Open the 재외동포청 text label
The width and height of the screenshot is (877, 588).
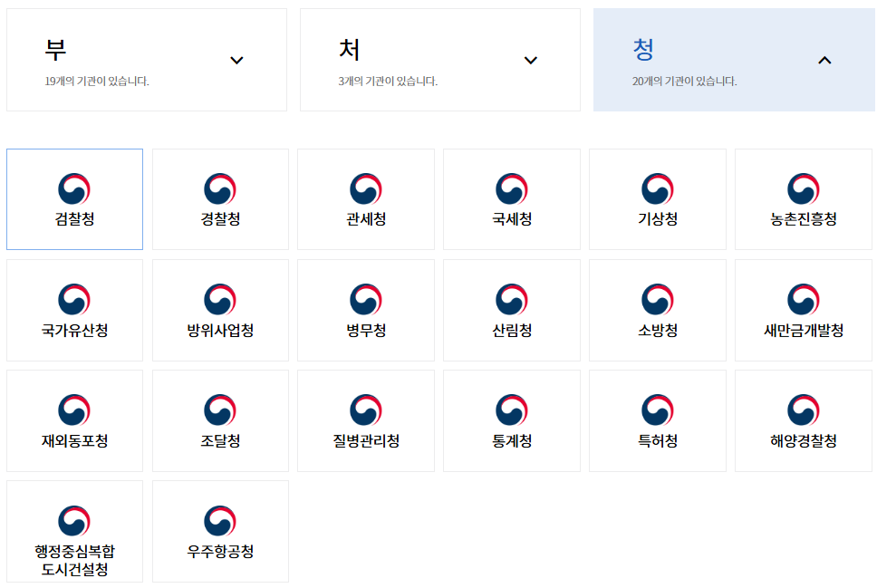74,441
